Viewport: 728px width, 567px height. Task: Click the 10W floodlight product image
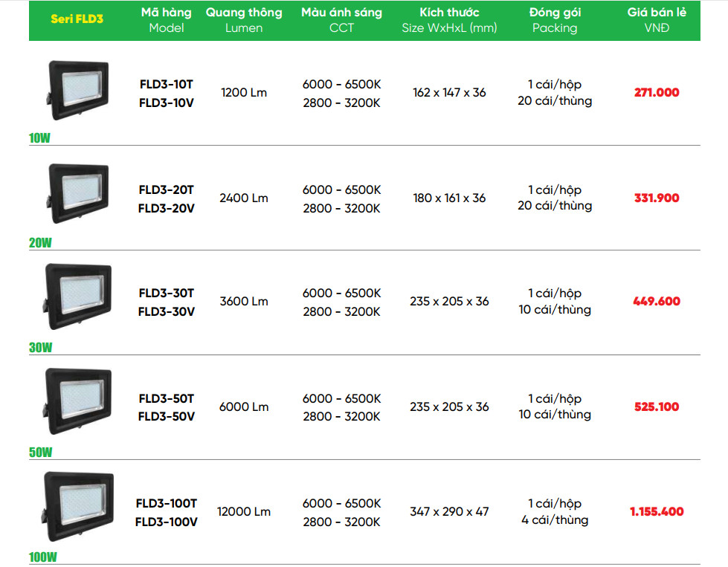click(78, 91)
